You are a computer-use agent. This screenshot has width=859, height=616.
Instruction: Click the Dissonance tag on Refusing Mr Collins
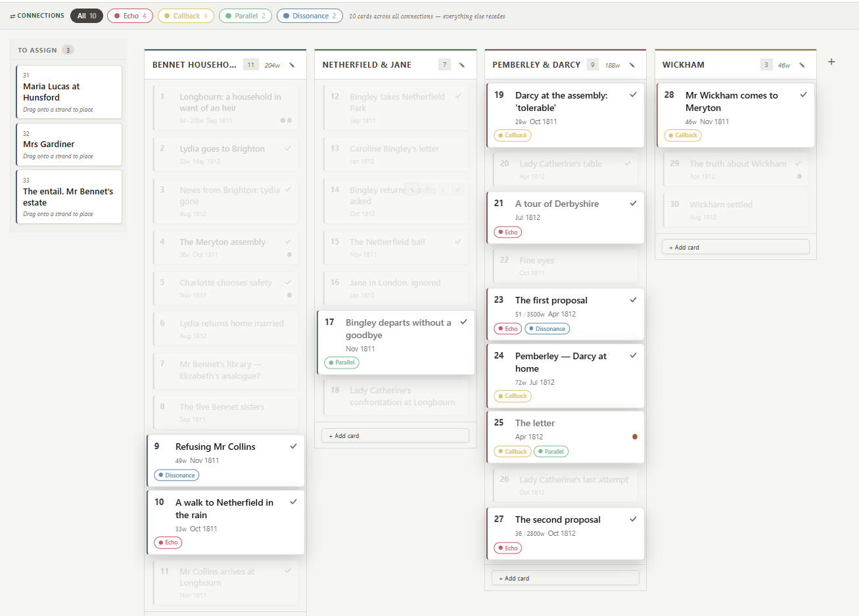[x=177, y=475]
